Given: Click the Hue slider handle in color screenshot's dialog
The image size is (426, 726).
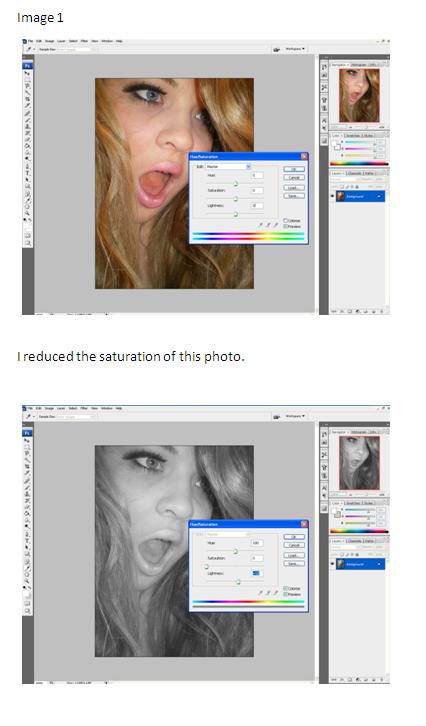Looking at the screenshot, I should pyautogui.click(x=235, y=184).
